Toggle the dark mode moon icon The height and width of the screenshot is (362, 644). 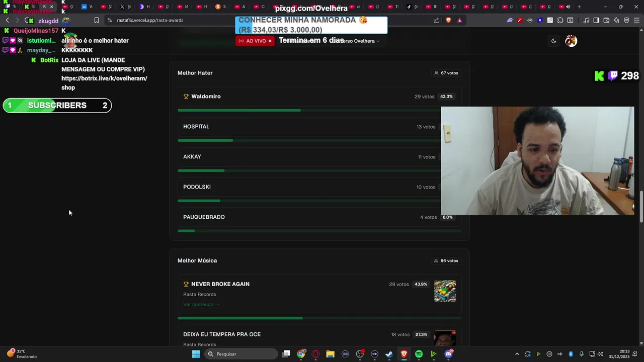coord(553,41)
